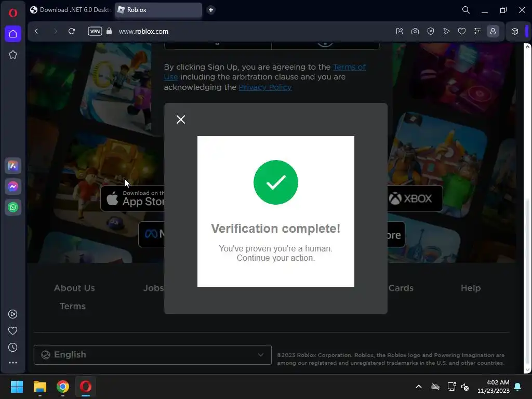Open the Help footer link
Viewport: 532px width, 399px height.
pos(471,288)
